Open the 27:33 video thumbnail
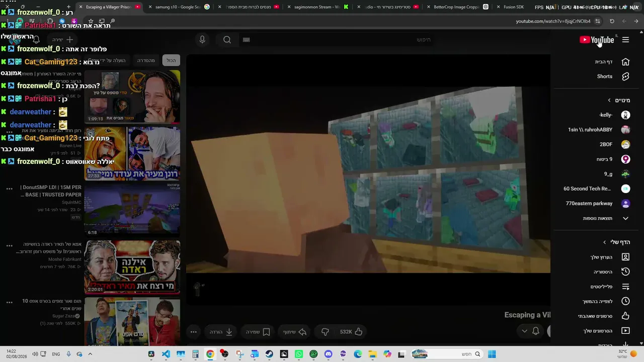Viewport: 644px width, 362px height. pyautogui.click(x=132, y=153)
